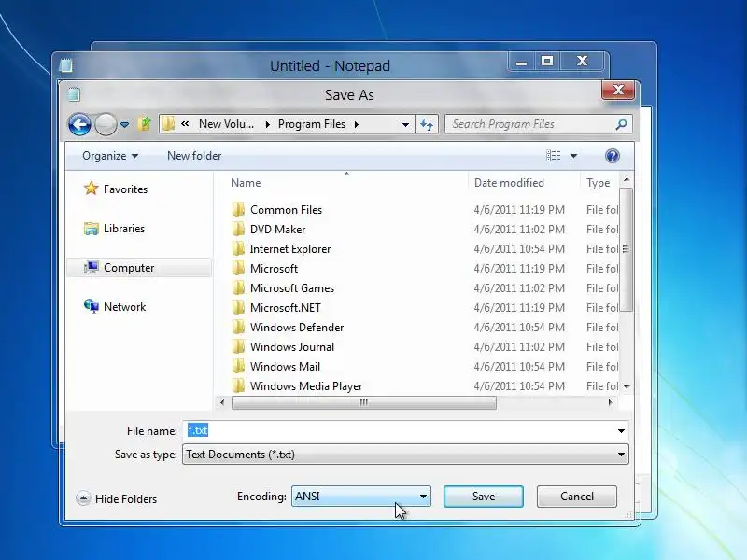Expand the hidden path chevrons in address bar

[185, 124]
